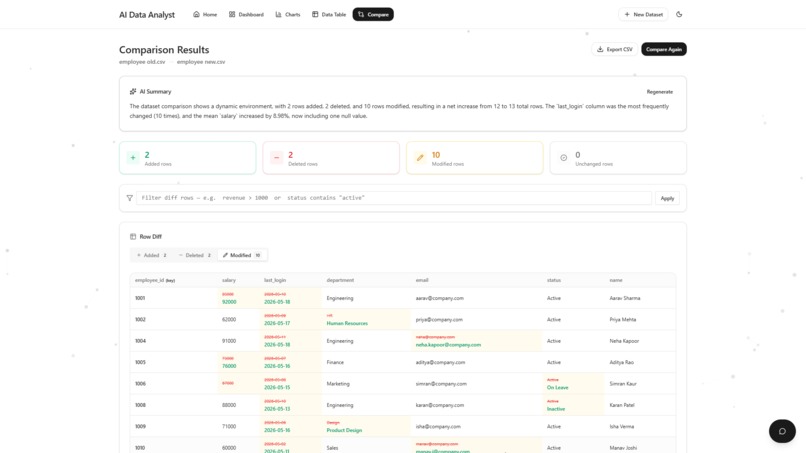Click the name Aarav Sharma

click(x=625, y=298)
